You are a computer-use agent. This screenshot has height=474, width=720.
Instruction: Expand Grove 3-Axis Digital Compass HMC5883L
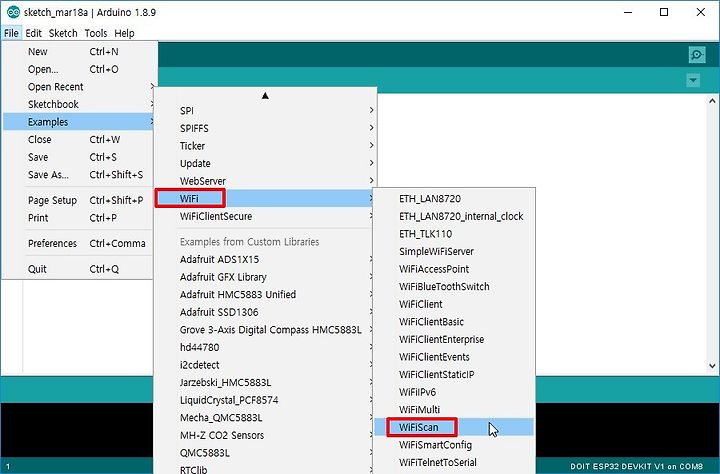[x=265, y=330]
